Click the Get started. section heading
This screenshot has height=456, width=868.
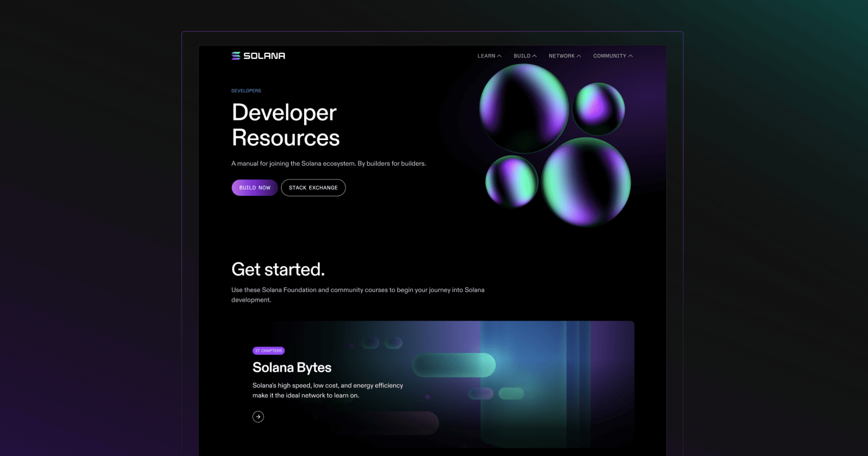click(278, 269)
